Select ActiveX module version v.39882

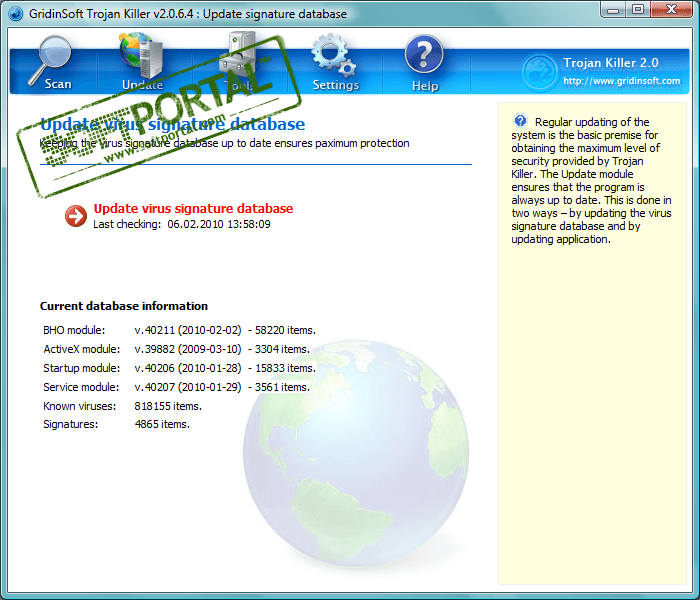(x=188, y=349)
